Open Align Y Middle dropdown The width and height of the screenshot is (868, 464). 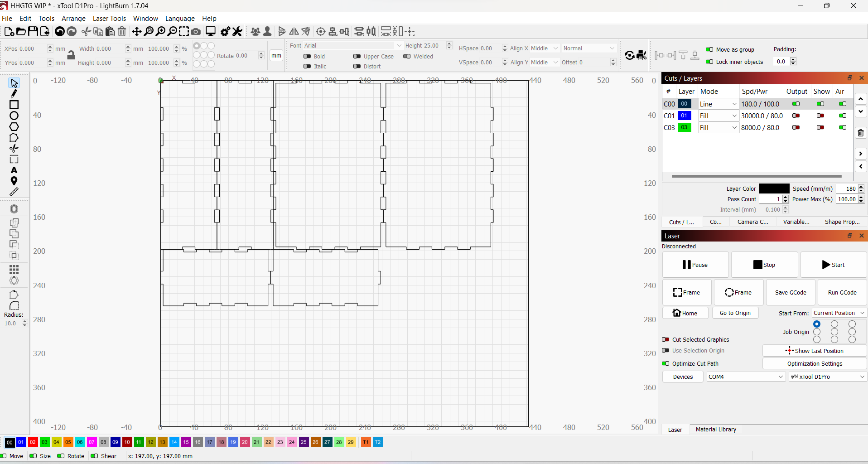pos(544,62)
